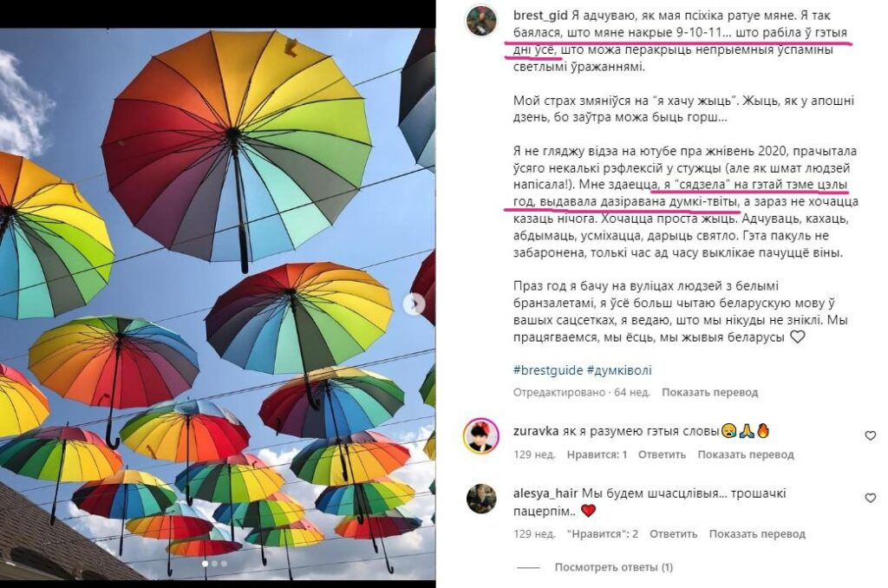Like the zuravka comment with heart icon
Image resolution: width=888 pixels, height=588 pixels.
[x=871, y=435]
